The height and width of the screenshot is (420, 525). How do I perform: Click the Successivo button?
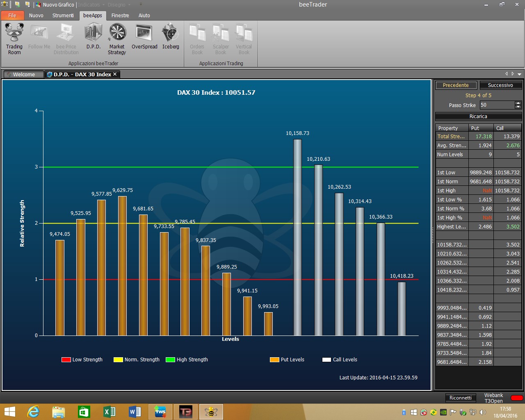[500, 85]
